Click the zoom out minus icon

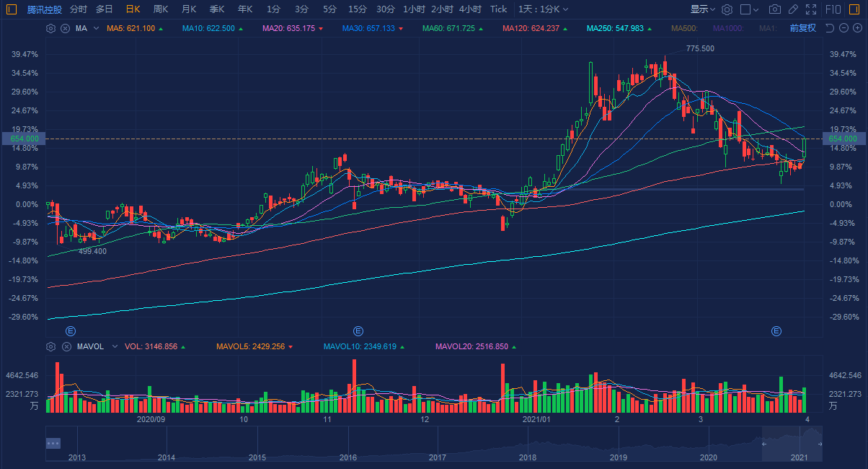click(x=843, y=28)
